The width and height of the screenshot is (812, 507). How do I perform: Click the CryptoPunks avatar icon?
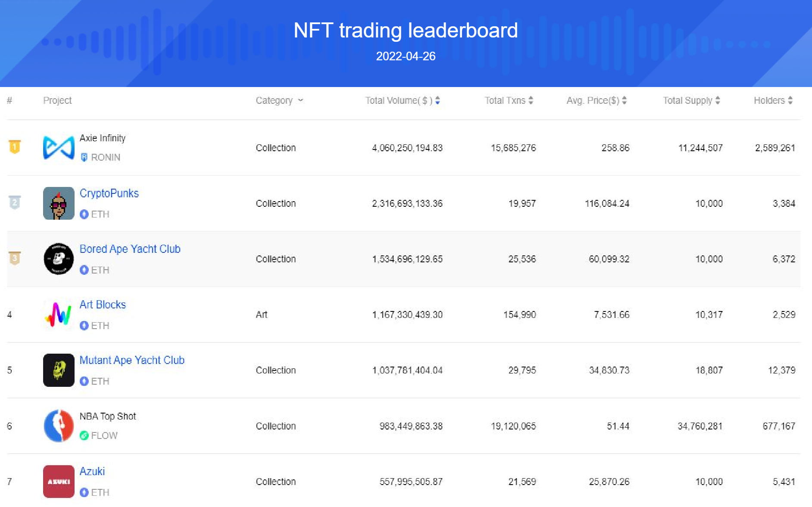coord(59,203)
